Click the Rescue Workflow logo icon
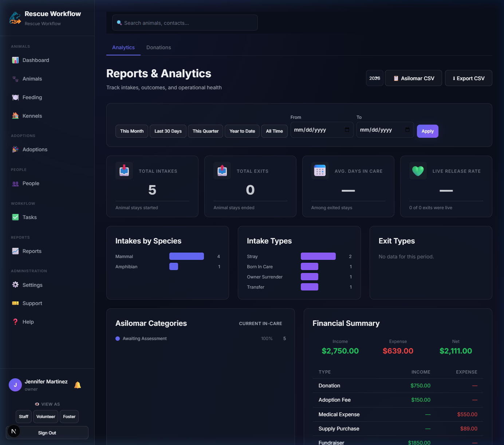The height and width of the screenshot is (445, 504). coord(15,18)
